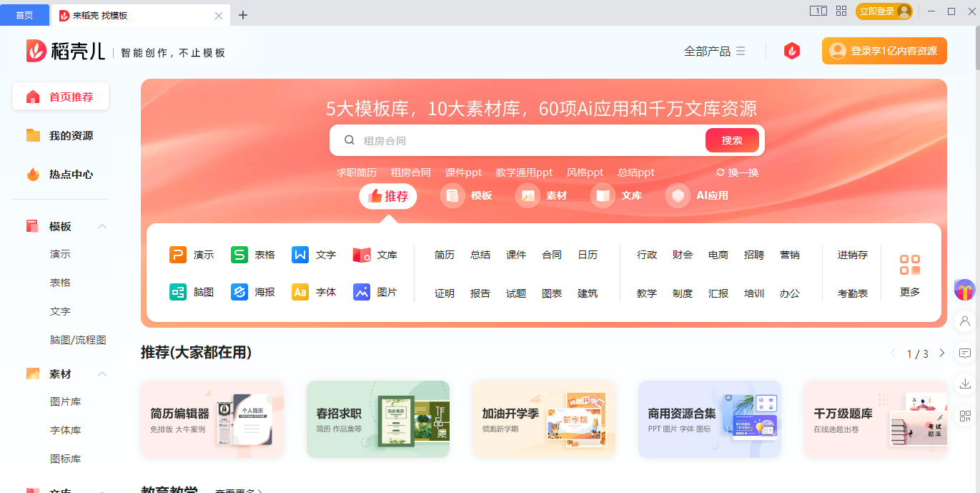This screenshot has width=980, height=493.
Task: Open the 千万级题库 card
Action: [x=876, y=419]
